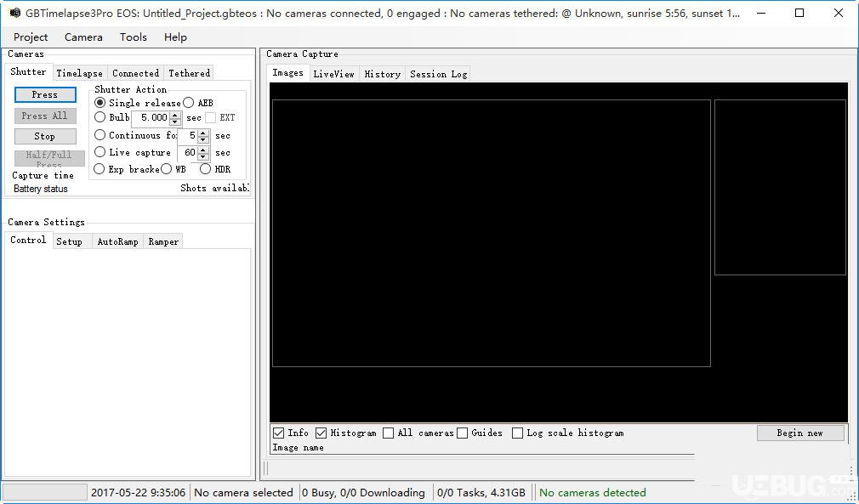Click the 'Image name' label
The image size is (859, 504).
[x=298, y=448]
